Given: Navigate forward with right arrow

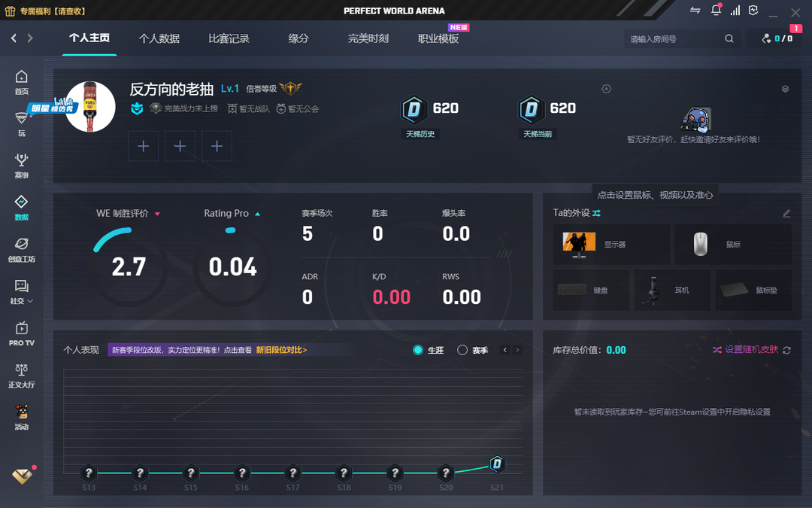Looking at the screenshot, I should click(30, 38).
